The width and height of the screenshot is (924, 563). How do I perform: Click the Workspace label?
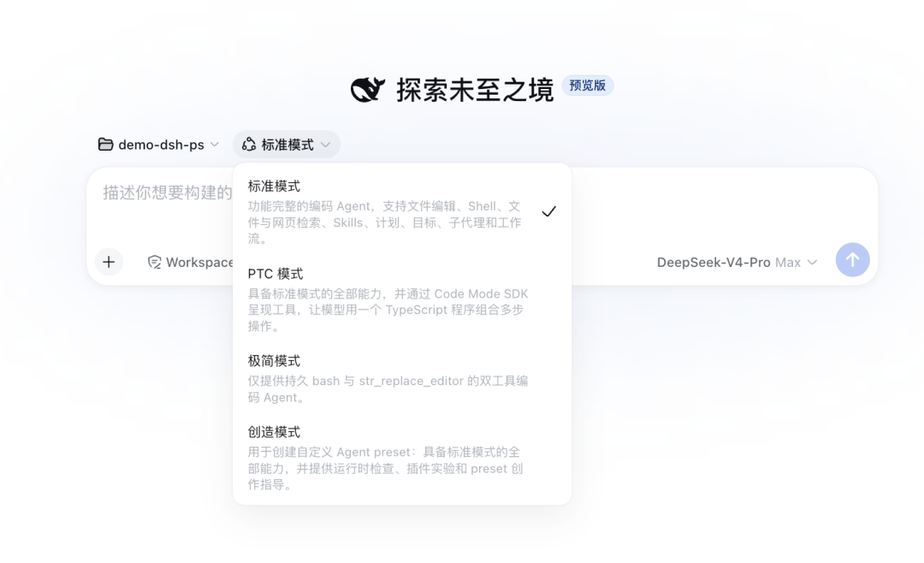(199, 263)
